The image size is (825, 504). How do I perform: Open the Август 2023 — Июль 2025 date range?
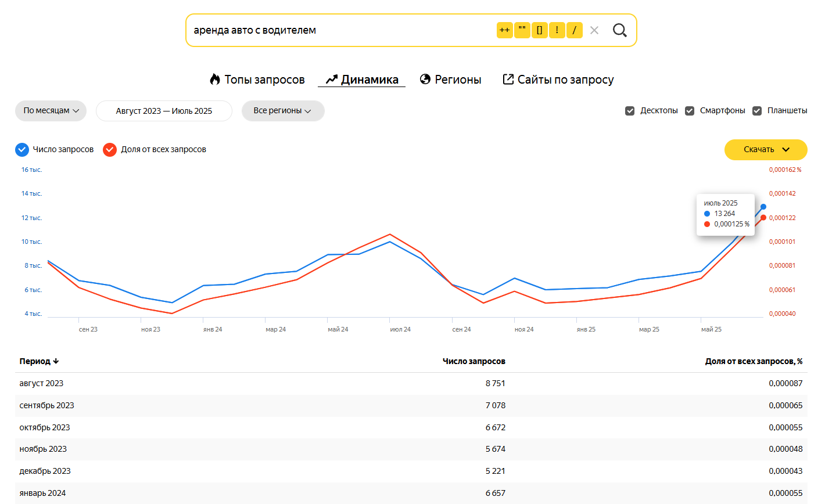164,111
